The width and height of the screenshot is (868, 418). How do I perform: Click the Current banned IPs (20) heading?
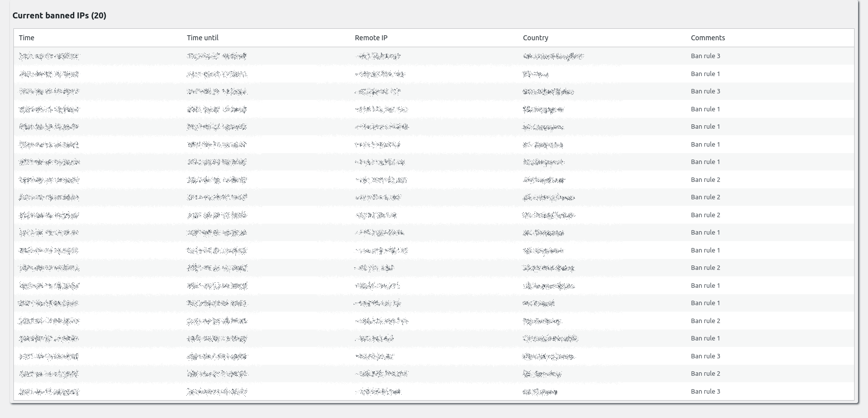click(x=59, y=15)
